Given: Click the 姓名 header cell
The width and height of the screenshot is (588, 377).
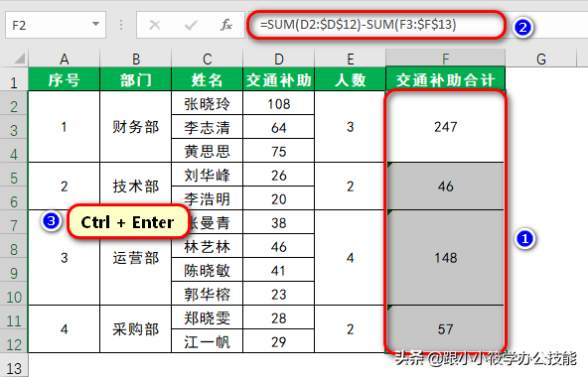Looking at the screenshot, I should (207, 79).
